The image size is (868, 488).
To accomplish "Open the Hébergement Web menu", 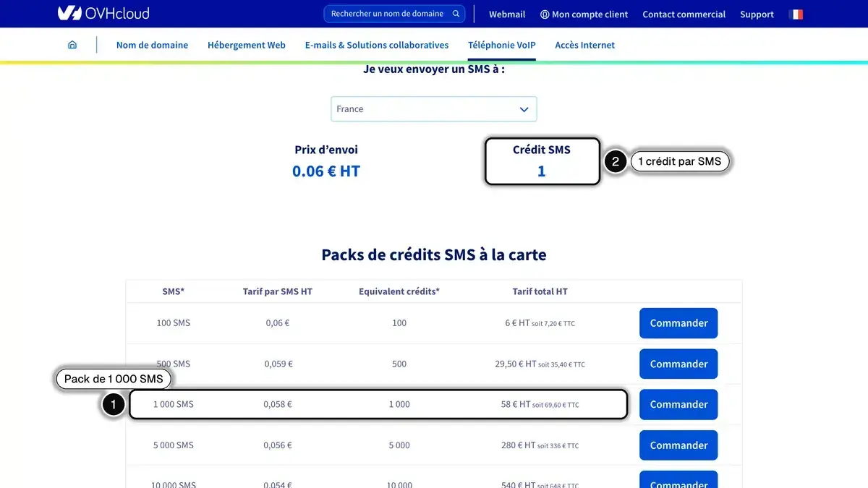I will point(247,45).
